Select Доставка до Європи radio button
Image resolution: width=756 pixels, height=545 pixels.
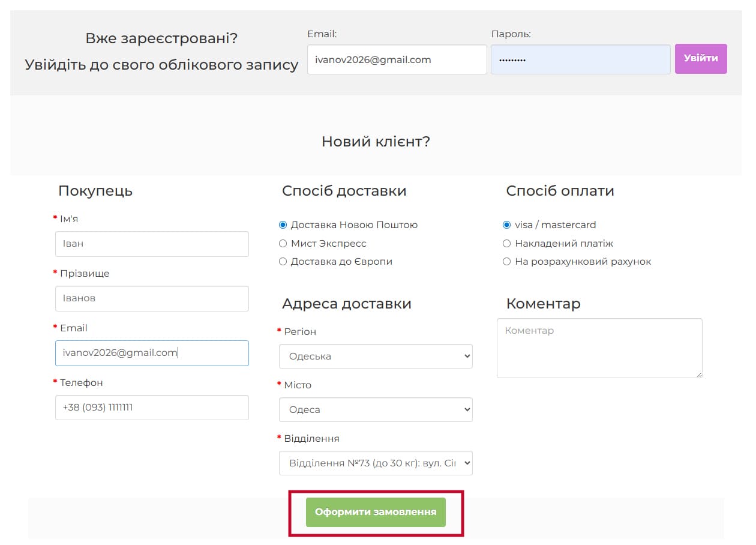(283, 262)
